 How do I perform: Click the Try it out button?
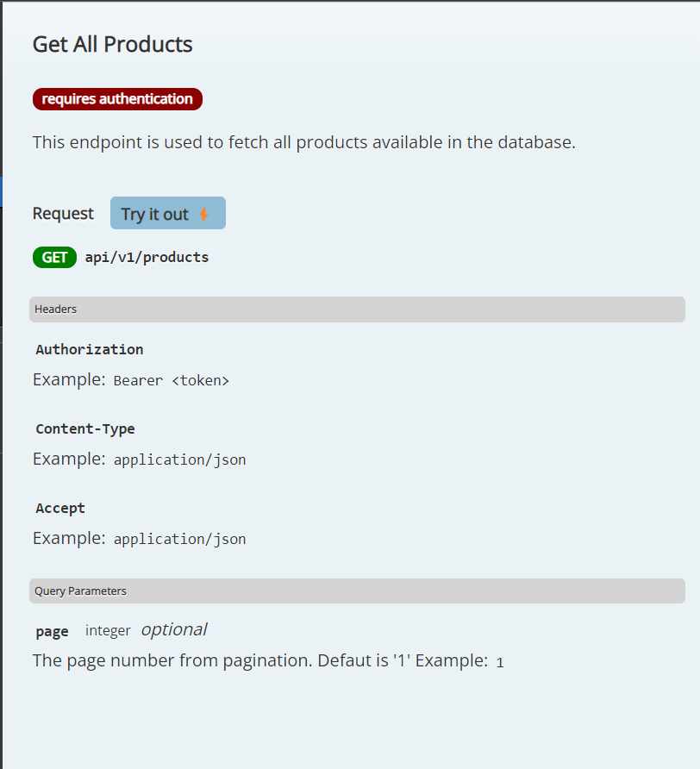[x=167, y=213]
